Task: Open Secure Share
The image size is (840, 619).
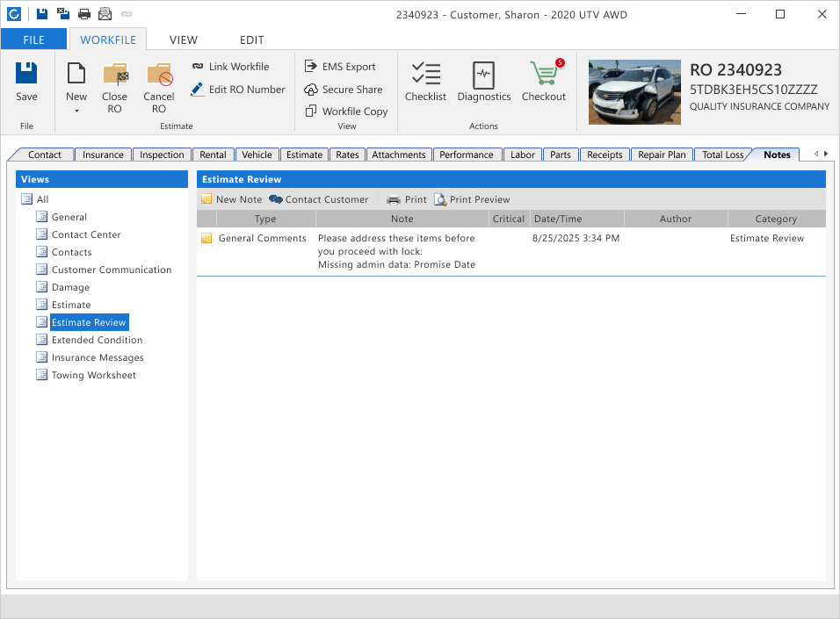Action: (x=343, y=90)
